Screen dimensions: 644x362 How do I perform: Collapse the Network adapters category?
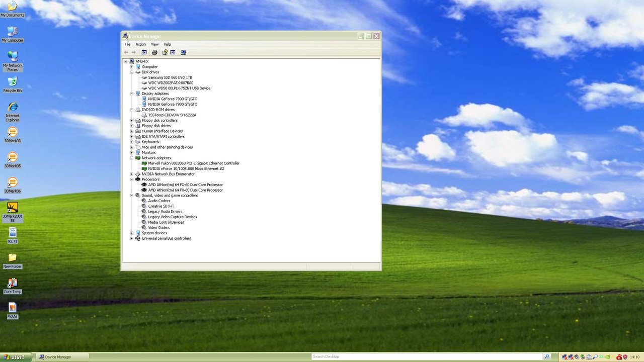coord(132,158)
